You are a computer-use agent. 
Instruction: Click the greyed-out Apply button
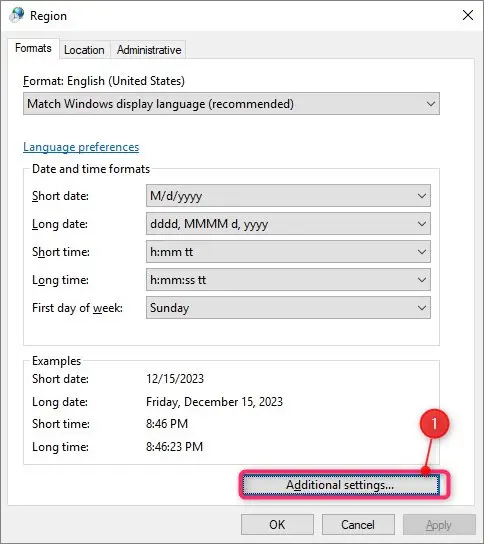[x=439, y=525]
